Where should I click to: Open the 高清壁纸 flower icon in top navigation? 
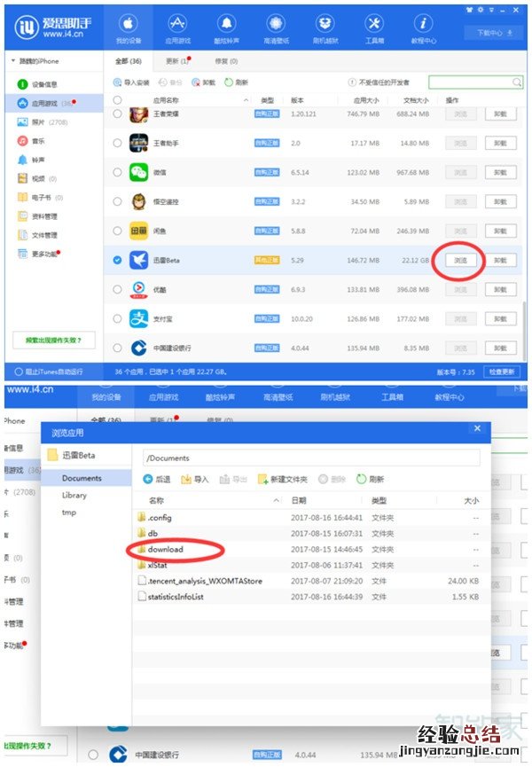click(x=277, y=23)
